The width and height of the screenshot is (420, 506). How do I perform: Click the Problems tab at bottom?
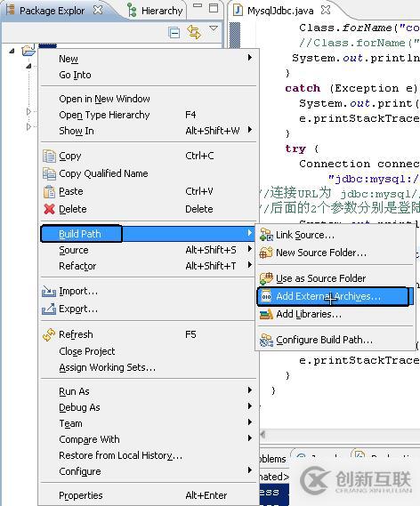[273, 459]
